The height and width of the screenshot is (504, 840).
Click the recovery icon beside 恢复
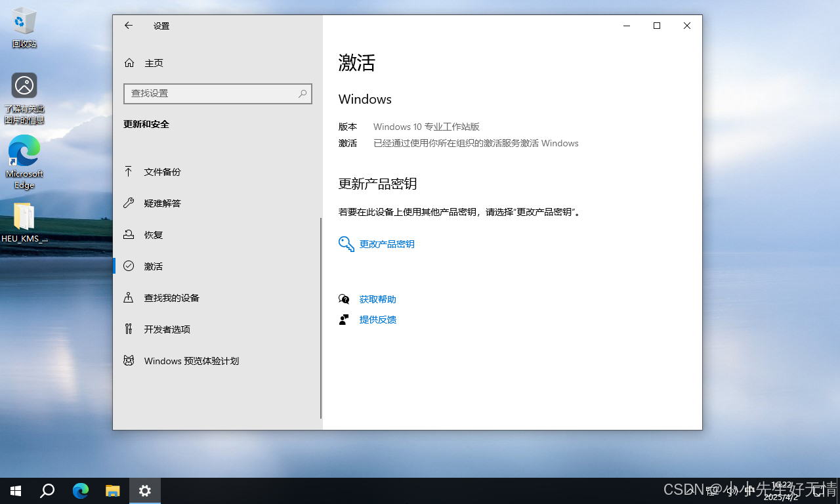129,235
